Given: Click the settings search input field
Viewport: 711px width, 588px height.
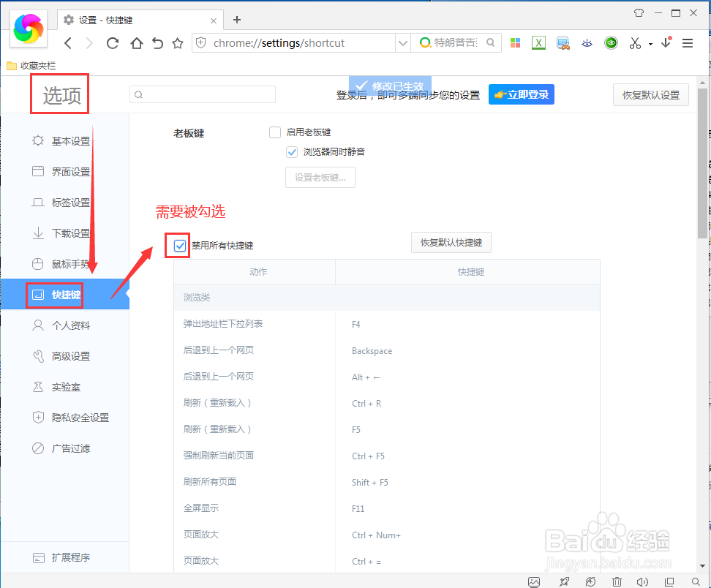Looking at the screenshot, I should point(202,94).
